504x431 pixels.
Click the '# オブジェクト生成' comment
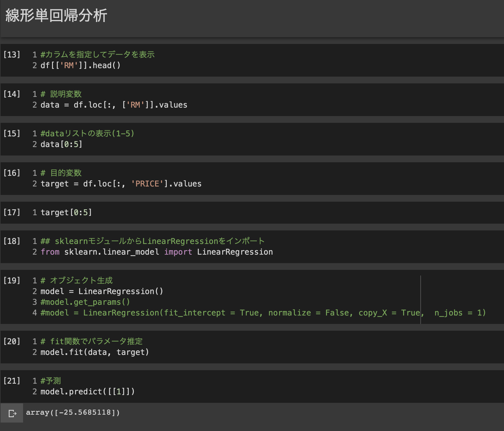tap(77, 280)
